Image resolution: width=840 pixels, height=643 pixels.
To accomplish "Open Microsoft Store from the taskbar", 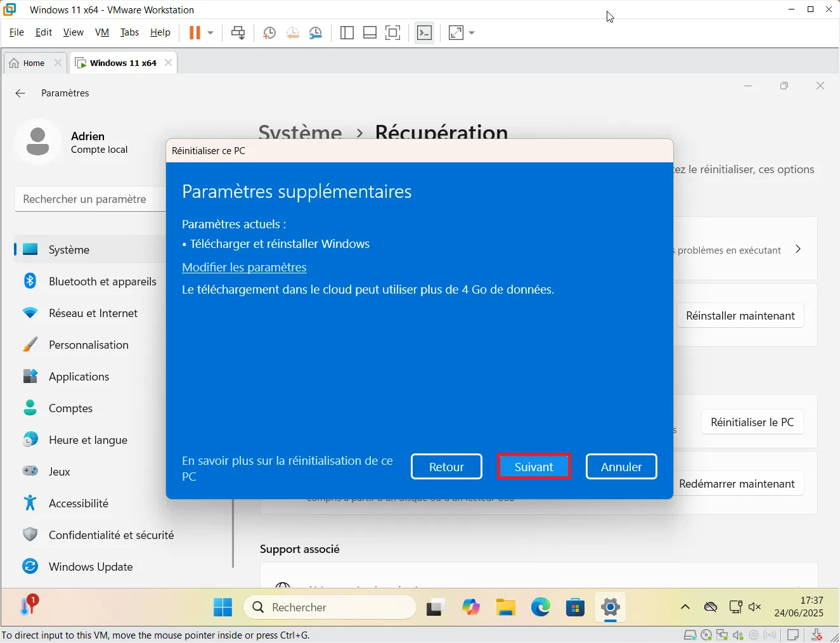I will [575, 607].
